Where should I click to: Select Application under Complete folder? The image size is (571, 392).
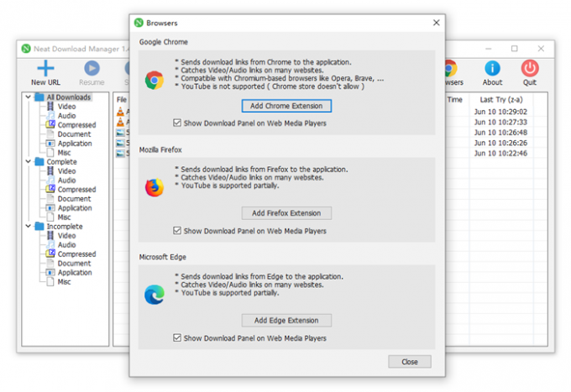(x=75, y=208)
